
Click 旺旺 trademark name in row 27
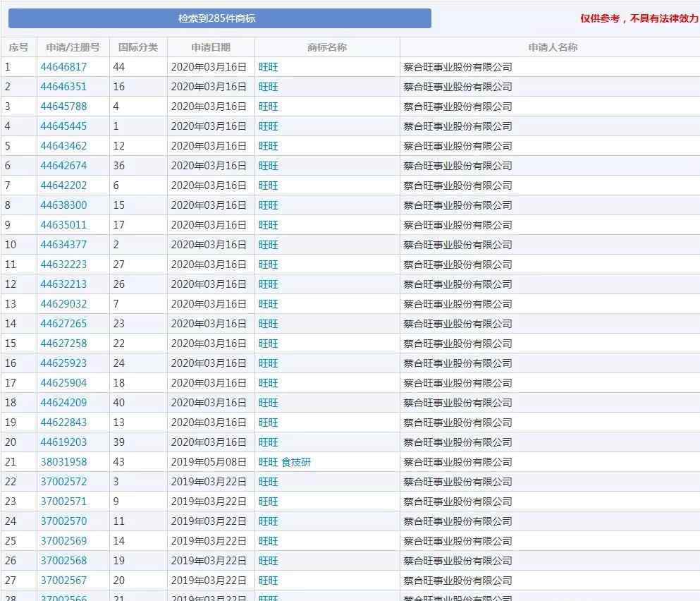tap(269, 581)
